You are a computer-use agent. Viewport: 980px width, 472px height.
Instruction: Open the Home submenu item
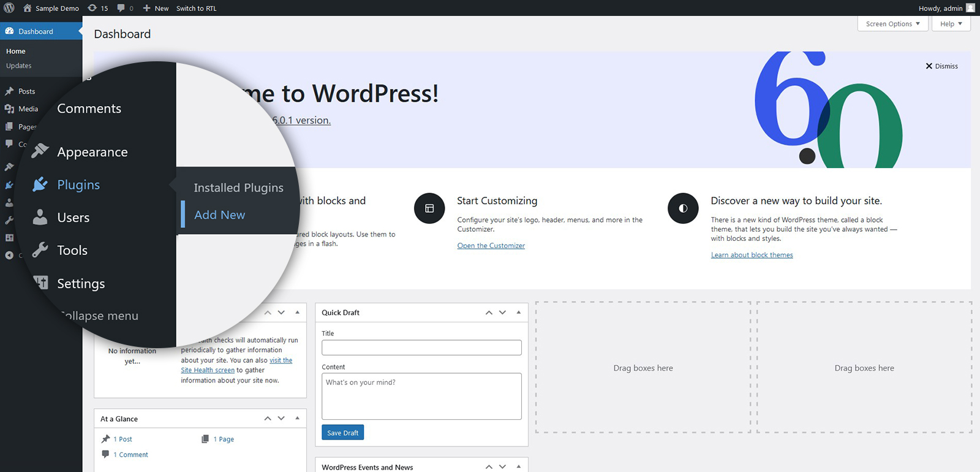[x=16, y=51]
